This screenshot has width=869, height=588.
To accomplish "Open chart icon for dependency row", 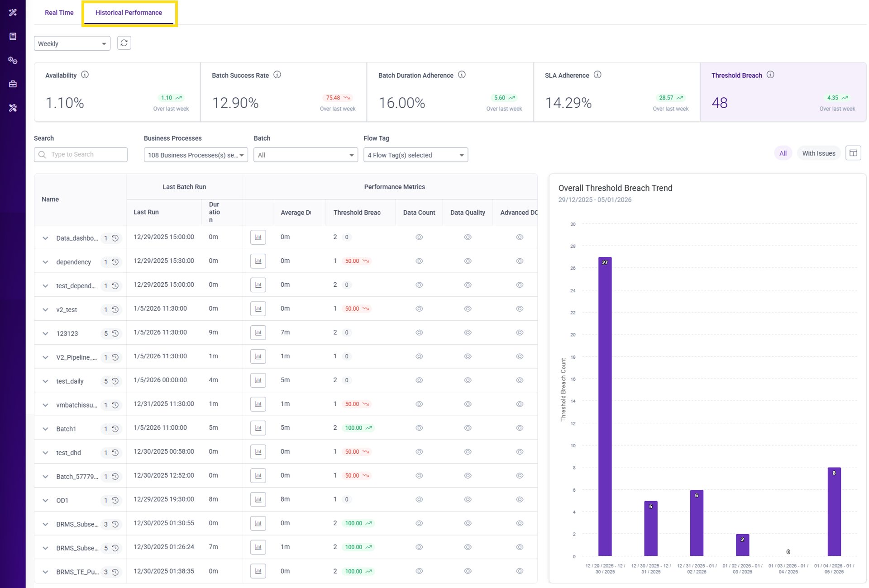I will tap(258, 261).
